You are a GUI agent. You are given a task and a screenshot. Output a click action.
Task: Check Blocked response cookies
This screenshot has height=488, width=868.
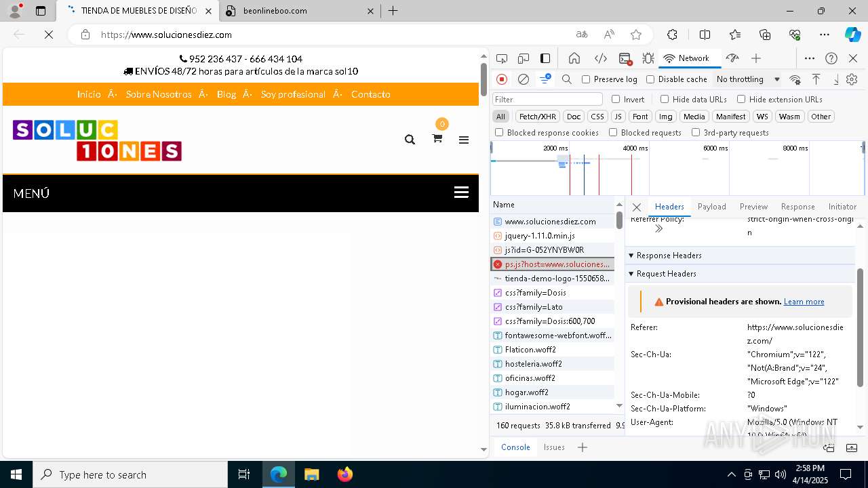pyautogui.click(x=499, y=133)
